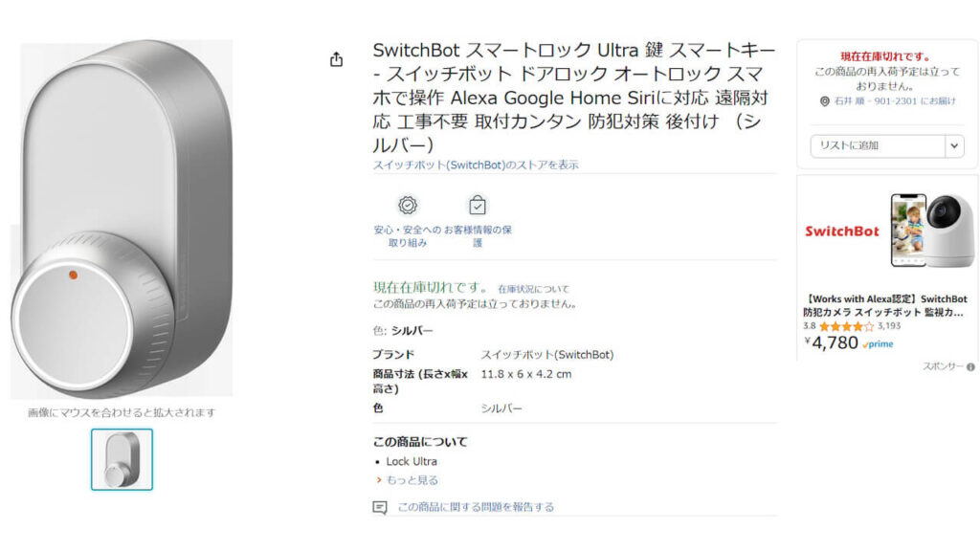The image size is (980, 551).
Task: Click the 安心・安全への取り組み badge icon
Action: (x=409, y=204)
